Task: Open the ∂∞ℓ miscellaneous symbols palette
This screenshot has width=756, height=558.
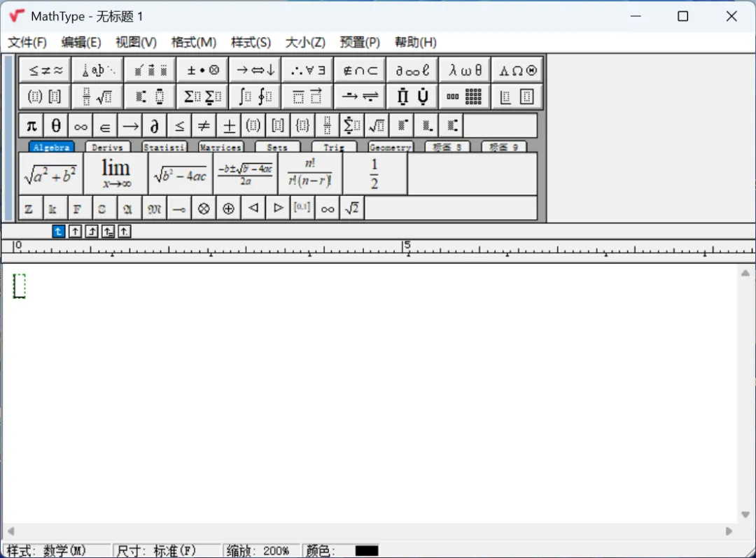Action: click(412, 71)
